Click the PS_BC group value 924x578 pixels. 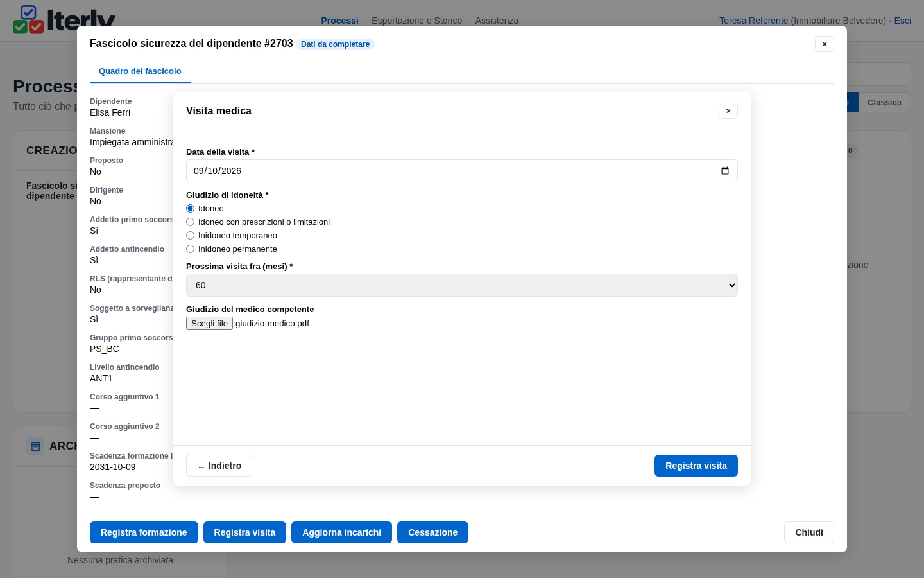(x=105, y=349)
